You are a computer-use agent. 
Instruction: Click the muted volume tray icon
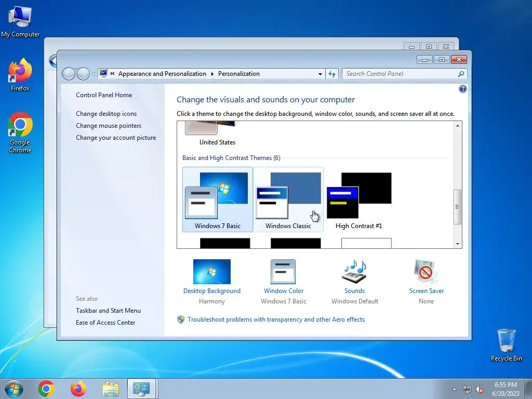tap(480, 390)
